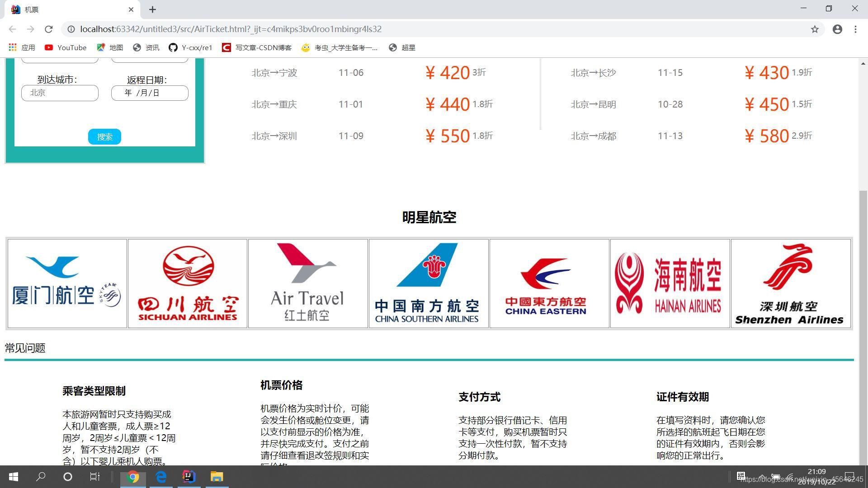
Task: Switch to Chrome on taskbar
Action: point(133,477)
